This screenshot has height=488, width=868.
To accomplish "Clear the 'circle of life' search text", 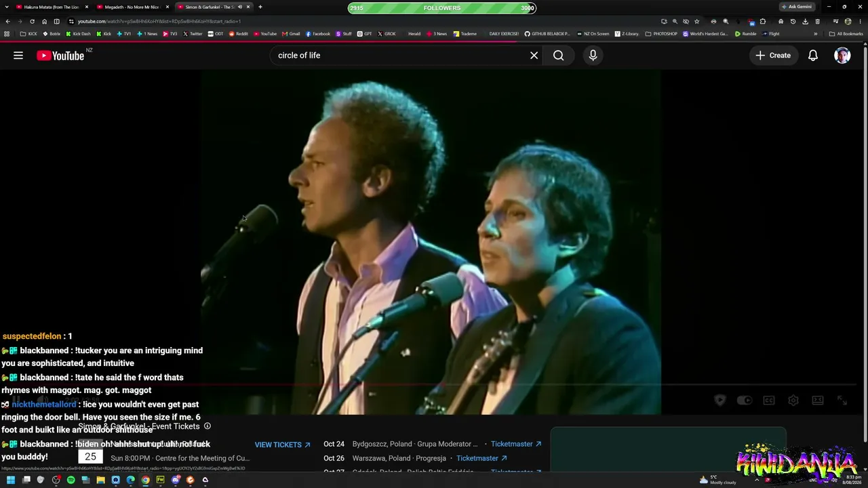I will 534,56.
